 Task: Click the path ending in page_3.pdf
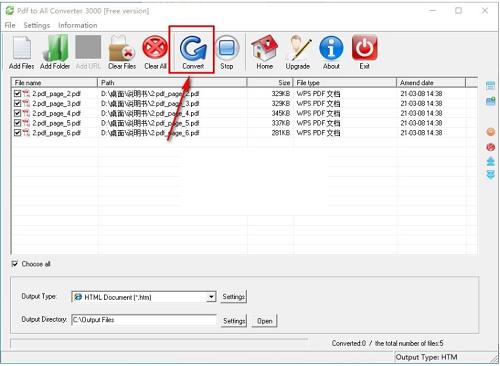click(150, 103)
